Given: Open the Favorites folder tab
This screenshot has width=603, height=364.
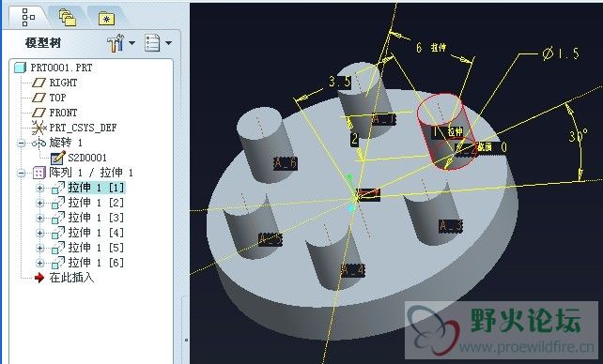Looking at the screenshot, I should pos(106,19).
